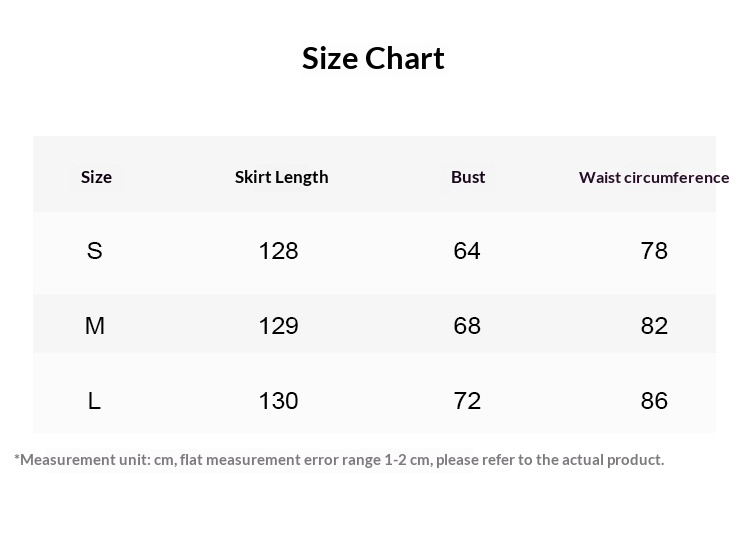Click the Size Chart title
The image size is (750, 545).
pyautogui.click(x=373, y=58)
